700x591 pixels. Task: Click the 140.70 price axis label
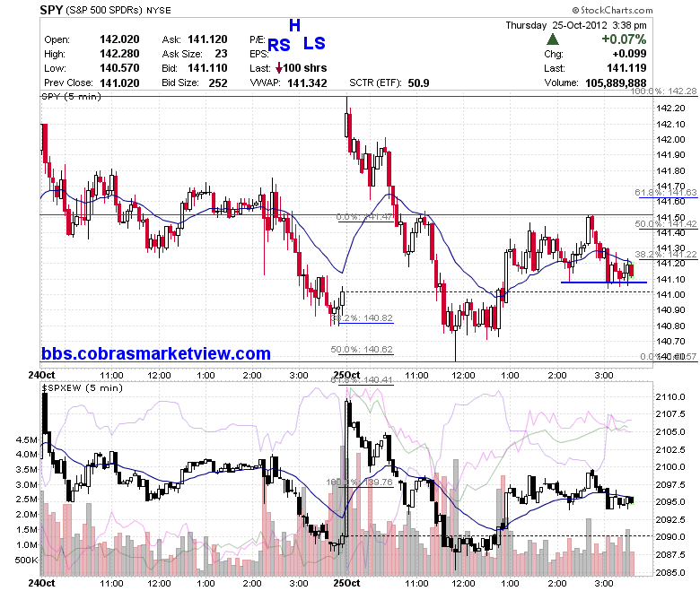(670, 341)
